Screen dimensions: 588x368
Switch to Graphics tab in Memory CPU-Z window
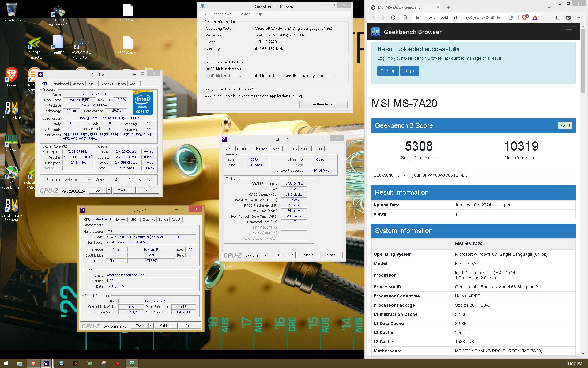tap(290, 149)
